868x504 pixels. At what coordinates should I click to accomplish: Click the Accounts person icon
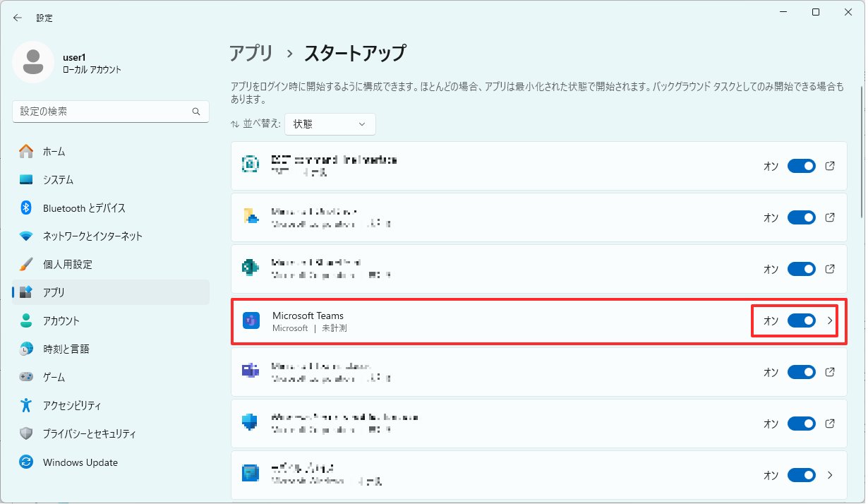point(26,320)
